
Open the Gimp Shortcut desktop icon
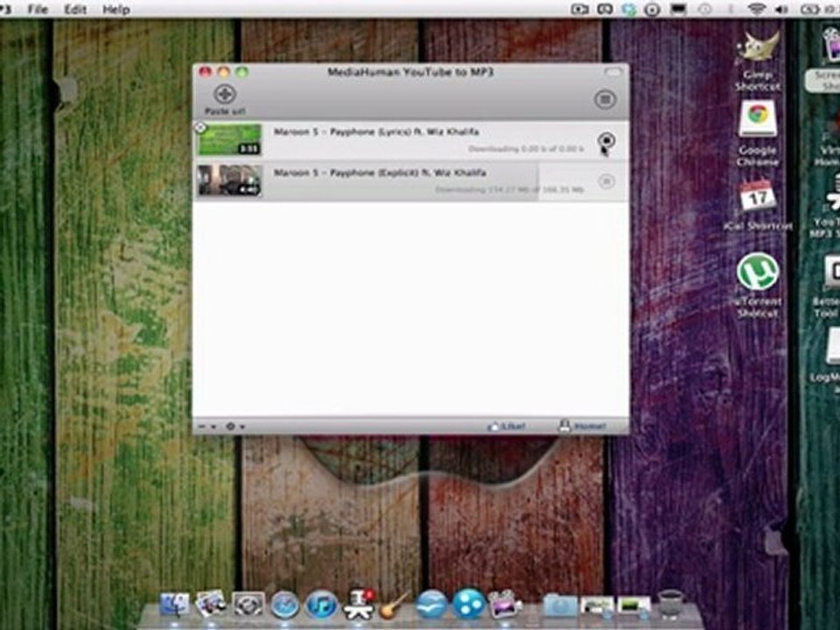click(x=758, y=60)
